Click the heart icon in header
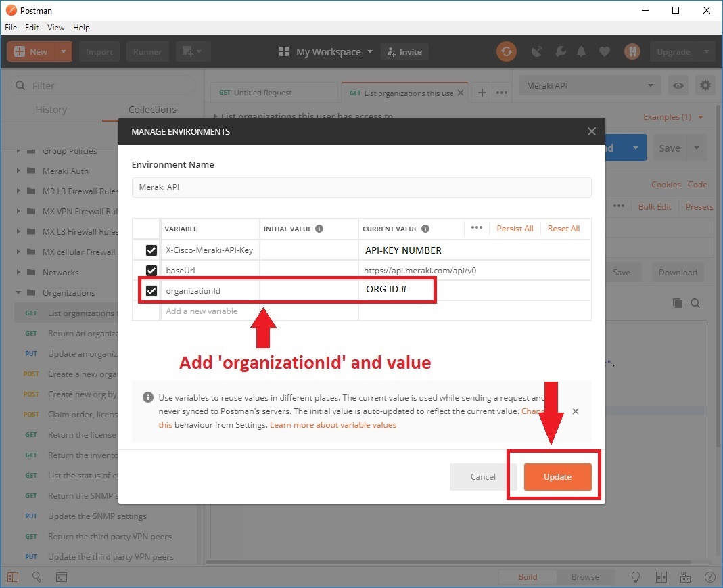Viewport: 723px width, 588px height. (605, 51)
